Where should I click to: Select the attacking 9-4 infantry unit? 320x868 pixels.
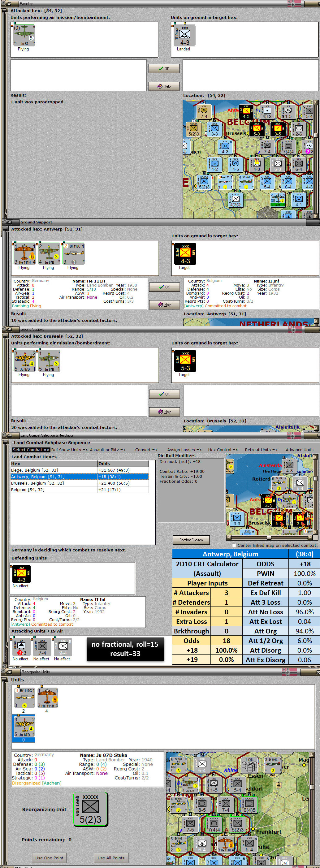tap(63, 647)
